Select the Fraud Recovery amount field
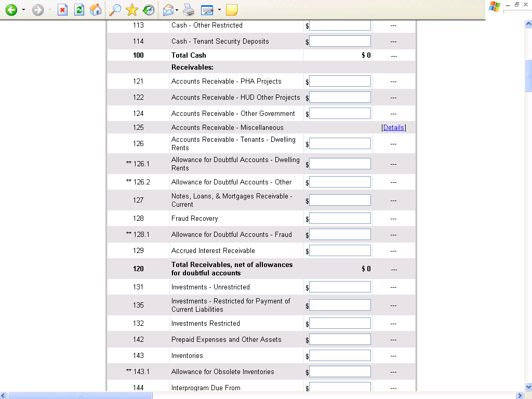Screen dimensions: 532x399 click(x=340, y=219)
